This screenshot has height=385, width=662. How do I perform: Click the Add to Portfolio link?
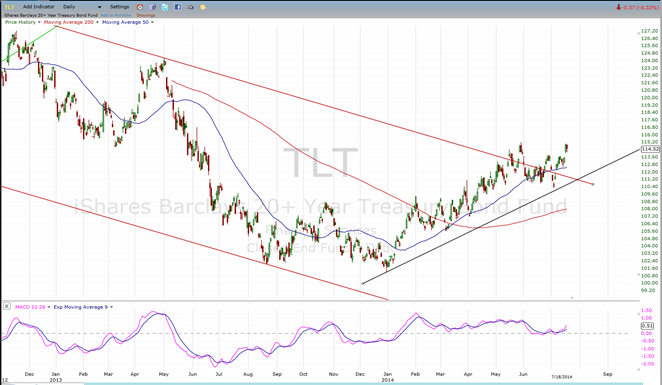[116, 15]
